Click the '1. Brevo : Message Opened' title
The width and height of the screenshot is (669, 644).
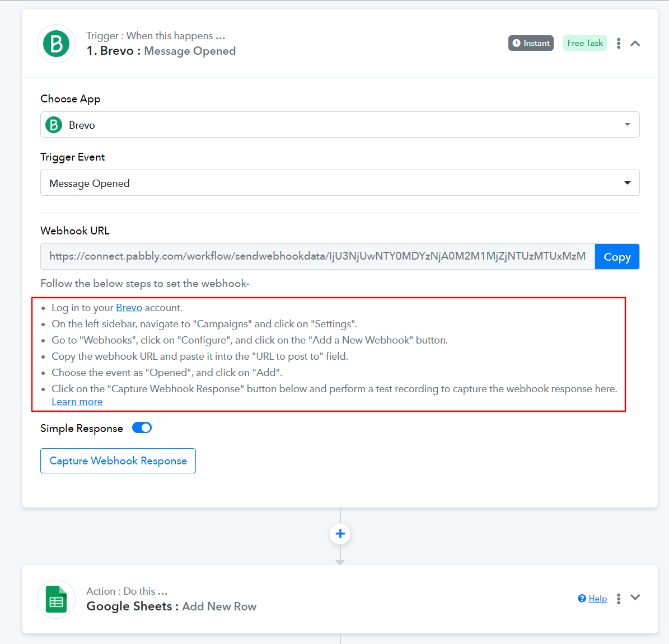(161, 51)
